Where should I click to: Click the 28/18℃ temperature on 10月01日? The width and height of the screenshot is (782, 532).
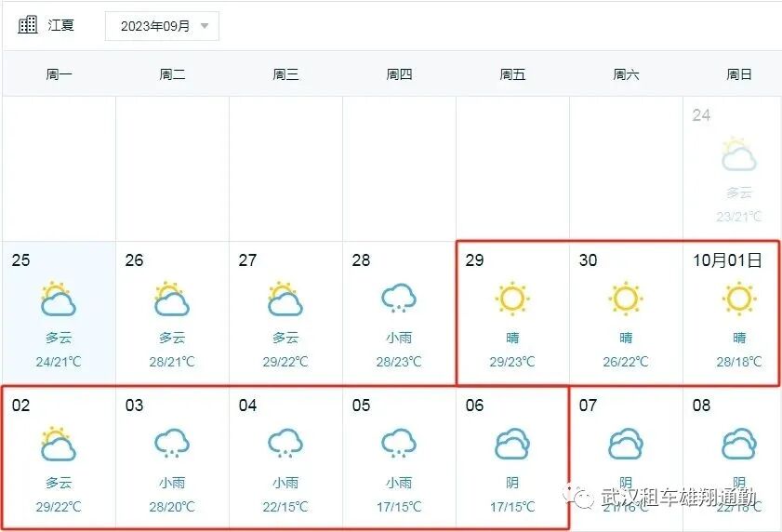tap(739, 362)
